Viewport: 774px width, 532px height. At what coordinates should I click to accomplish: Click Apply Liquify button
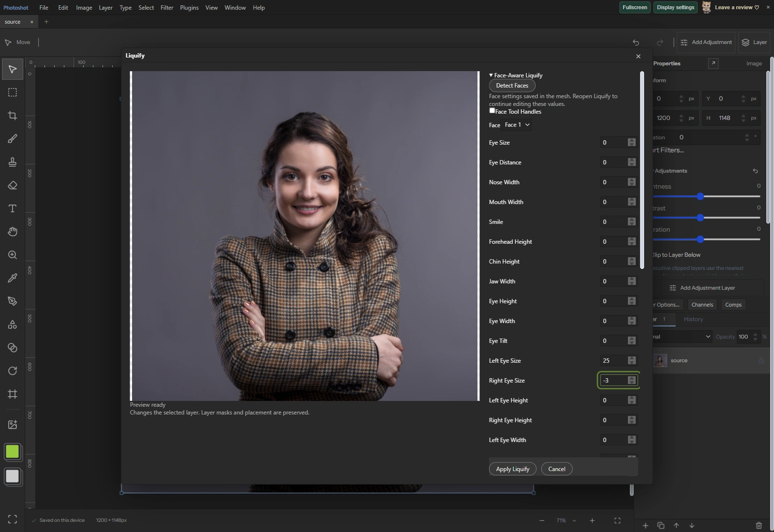pyautogui.click(x=512, y=469)
